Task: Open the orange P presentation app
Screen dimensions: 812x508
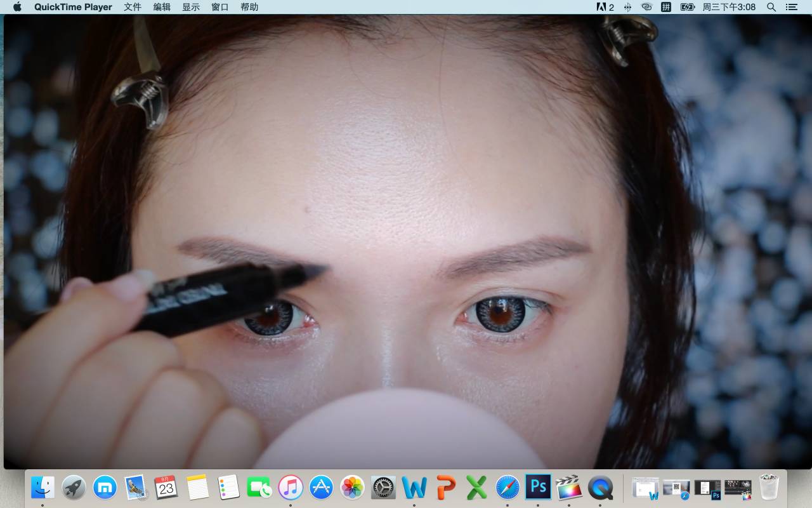Action: [445, 487]
